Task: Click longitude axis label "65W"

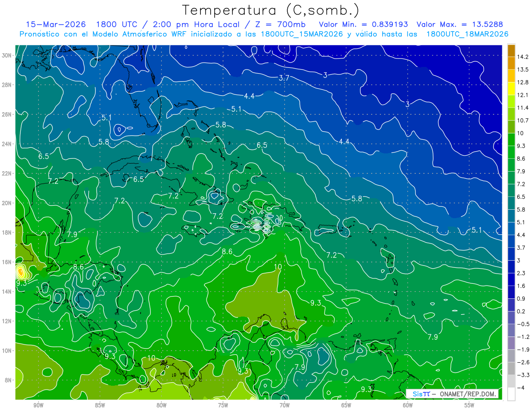Action: point(346,405)
